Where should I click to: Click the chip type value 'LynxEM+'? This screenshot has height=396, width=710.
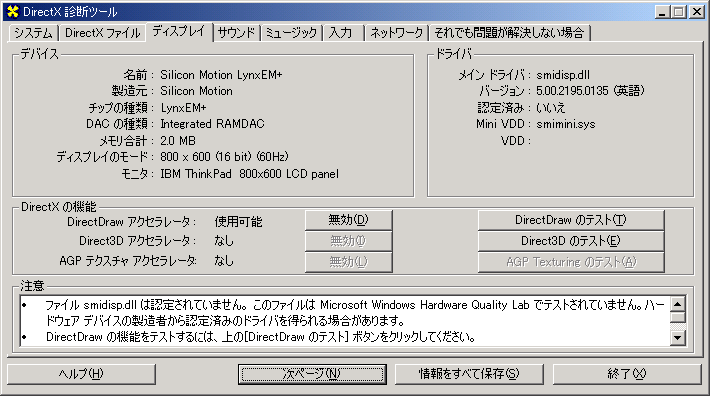coord(183,108)
